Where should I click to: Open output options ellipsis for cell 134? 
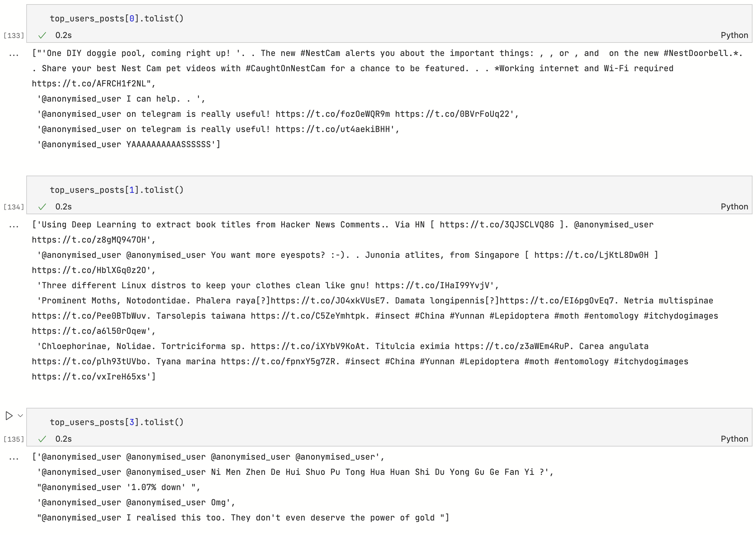pos(14,226)
